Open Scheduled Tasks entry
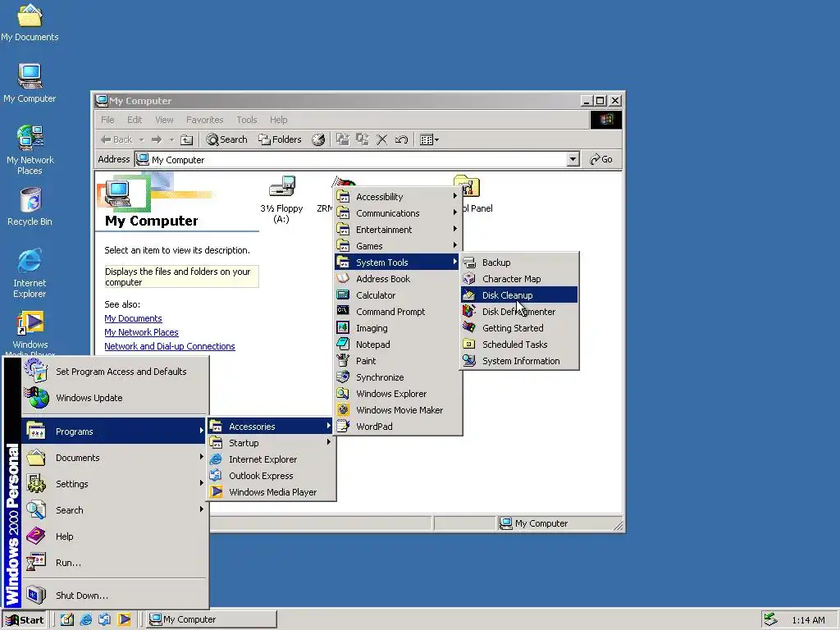 [519, 345]
